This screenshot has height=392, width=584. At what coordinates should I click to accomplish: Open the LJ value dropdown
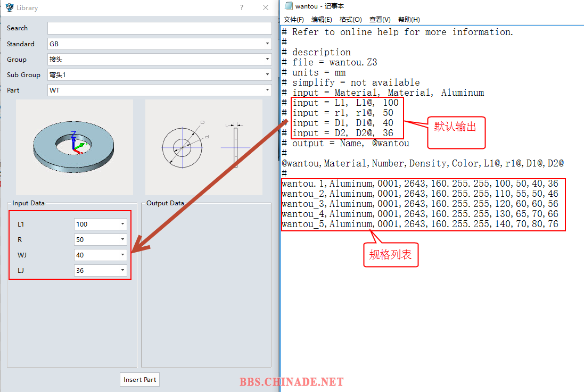click(x=122, y=271)
